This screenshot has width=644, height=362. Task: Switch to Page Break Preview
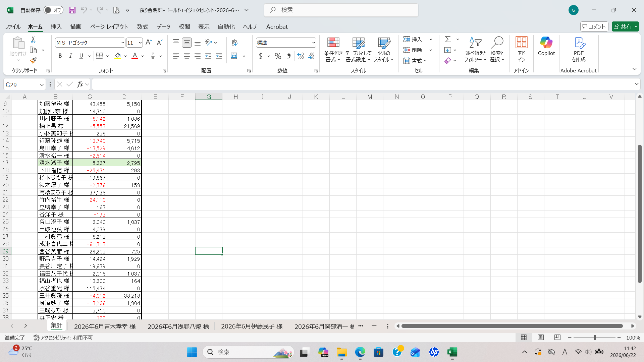557,338
